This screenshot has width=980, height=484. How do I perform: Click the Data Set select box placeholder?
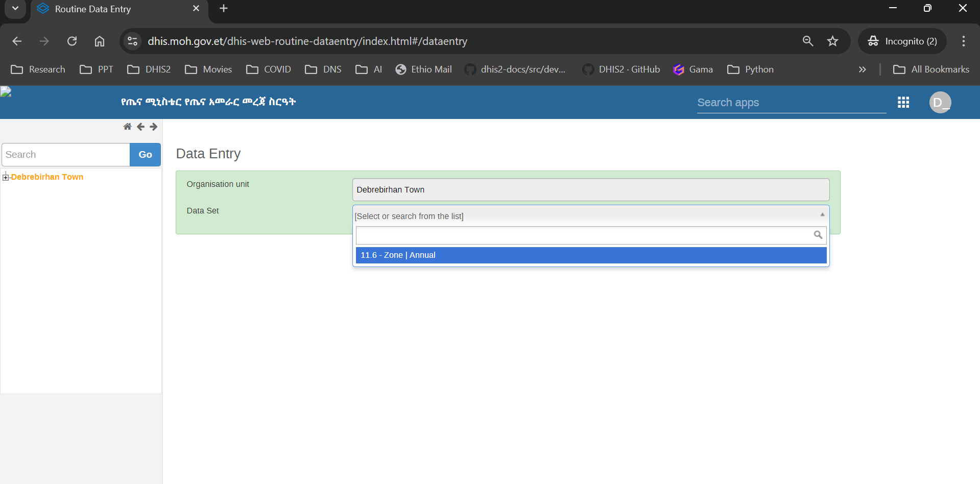[409, 216]
